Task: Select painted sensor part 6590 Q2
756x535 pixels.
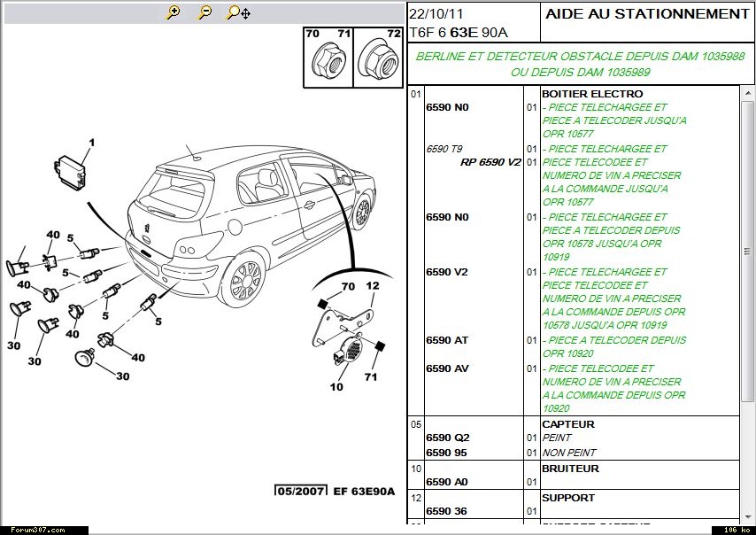Action: [x=448, y=438]
